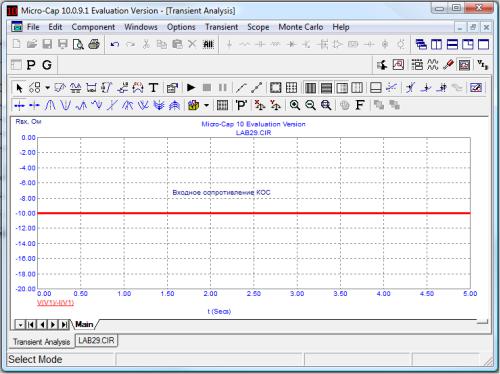Open the Component menu
This screenshot has height=374, width=500.
[x=93, y=27]
